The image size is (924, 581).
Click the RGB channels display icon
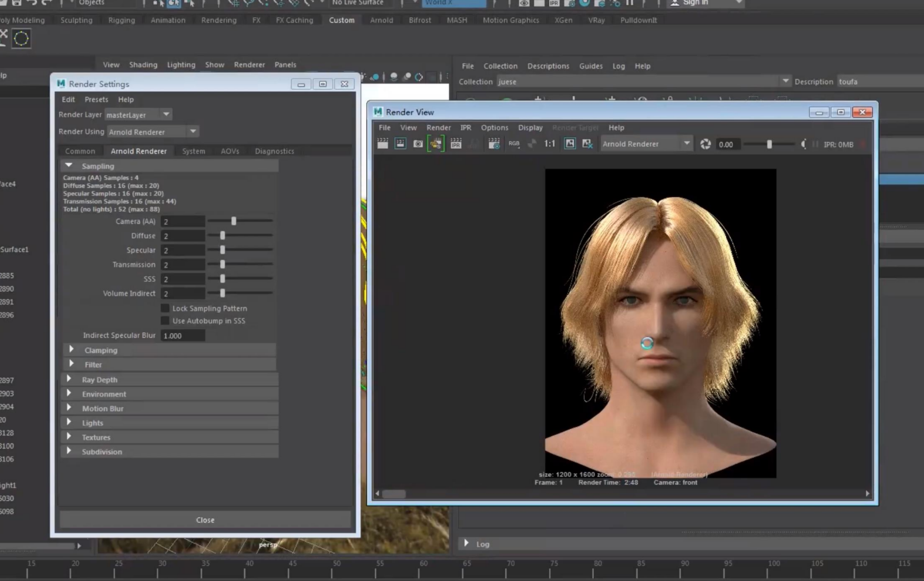(514, 144)
